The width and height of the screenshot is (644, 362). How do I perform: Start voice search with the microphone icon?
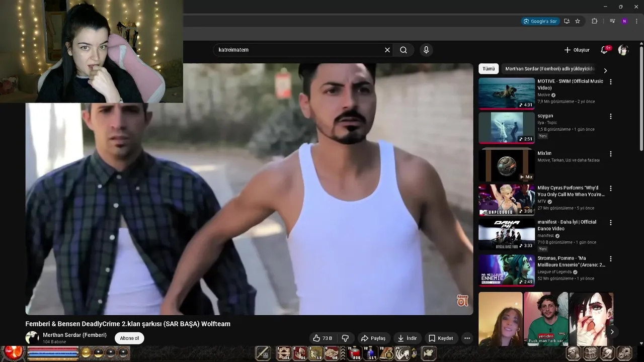pos(426,50)
